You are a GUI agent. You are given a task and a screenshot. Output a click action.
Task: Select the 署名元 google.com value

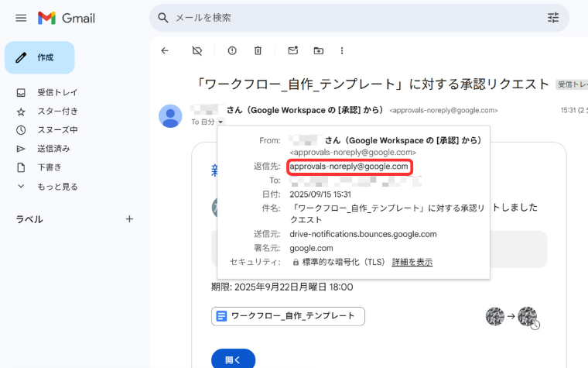[x=311, y=248]
